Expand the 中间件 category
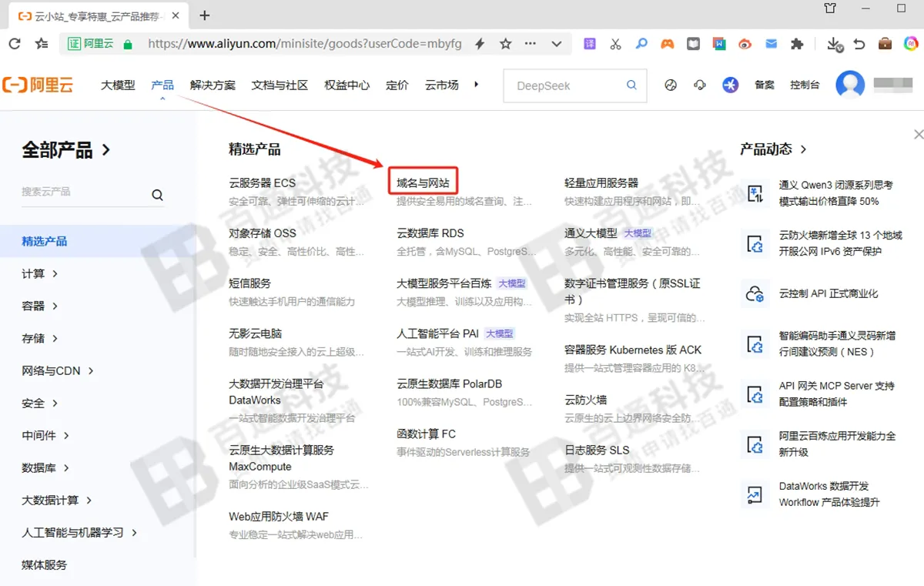The image size is (924, 586). (45, 435)
